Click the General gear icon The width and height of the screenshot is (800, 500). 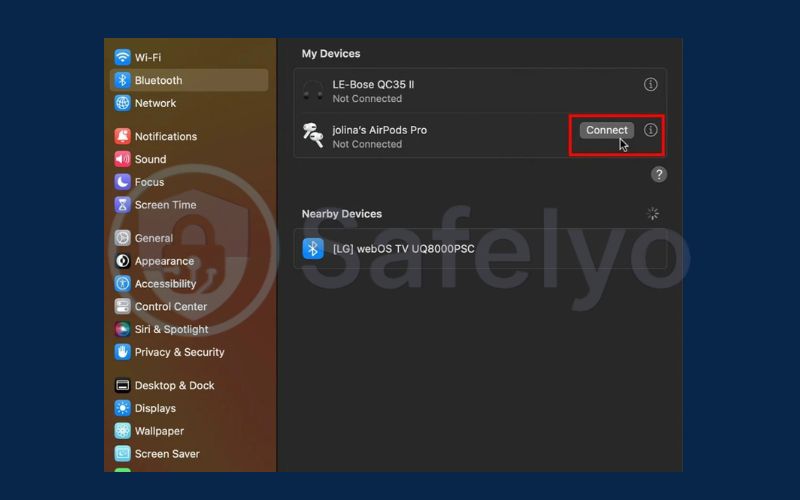click(x=122, y=238)
